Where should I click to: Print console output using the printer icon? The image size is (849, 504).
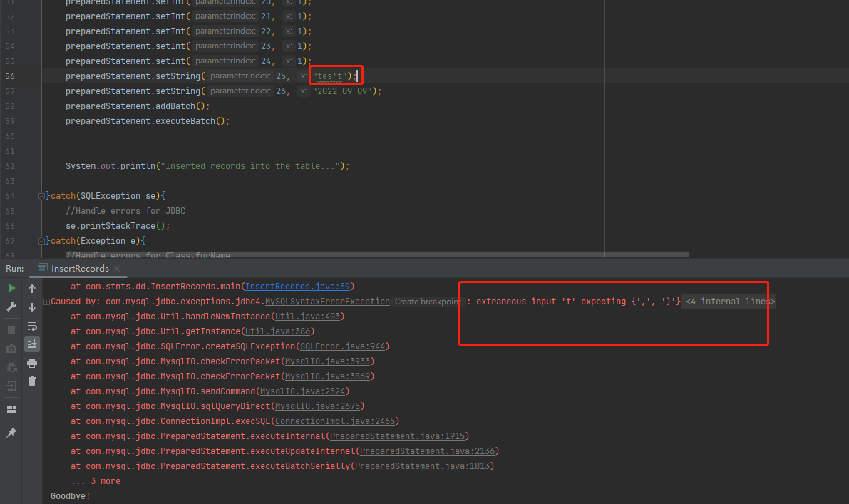point(32,363)
